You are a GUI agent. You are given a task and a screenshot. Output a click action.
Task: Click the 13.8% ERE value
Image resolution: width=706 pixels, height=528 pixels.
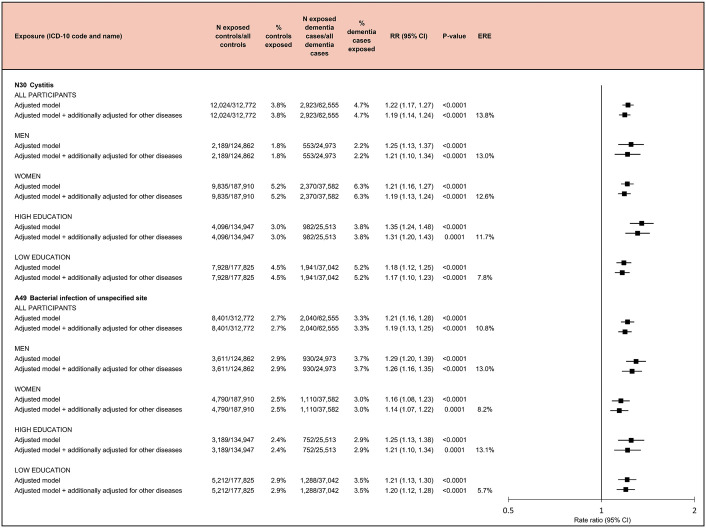pyautogui.click(x=484, y=115)
